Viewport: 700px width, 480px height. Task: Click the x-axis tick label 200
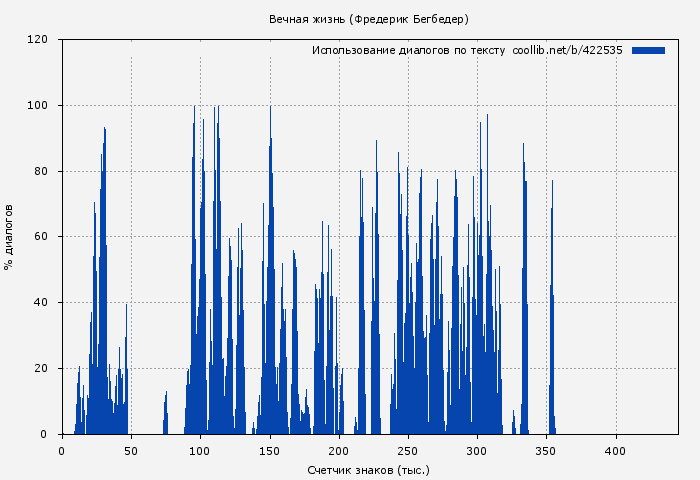(339, 451)
